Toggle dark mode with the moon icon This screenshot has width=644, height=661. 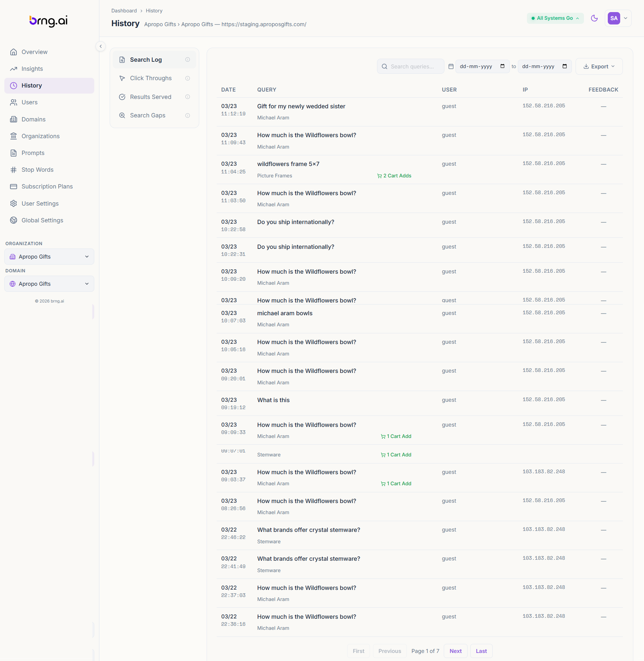[594, 18]
